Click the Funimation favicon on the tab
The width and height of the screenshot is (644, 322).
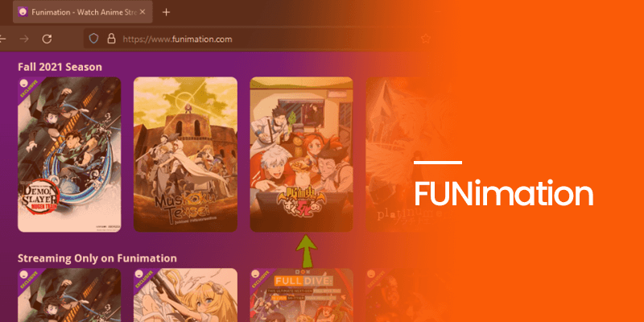click(x=23, y=12)
